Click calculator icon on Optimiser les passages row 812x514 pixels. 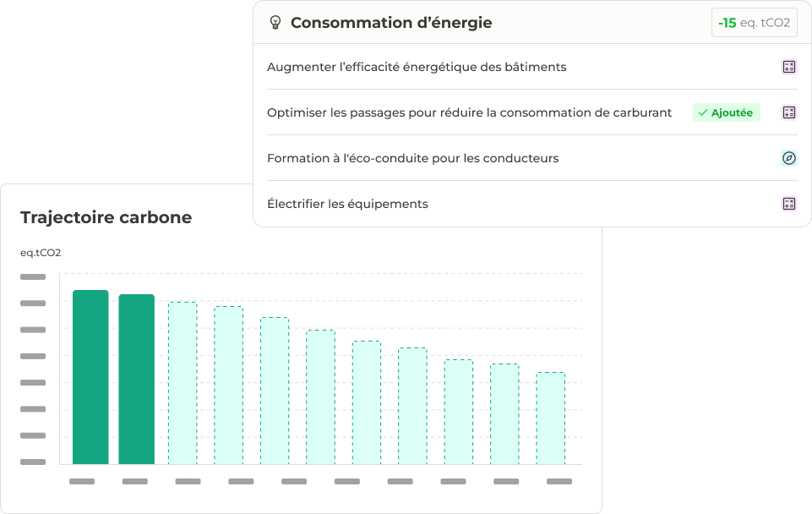789,112
